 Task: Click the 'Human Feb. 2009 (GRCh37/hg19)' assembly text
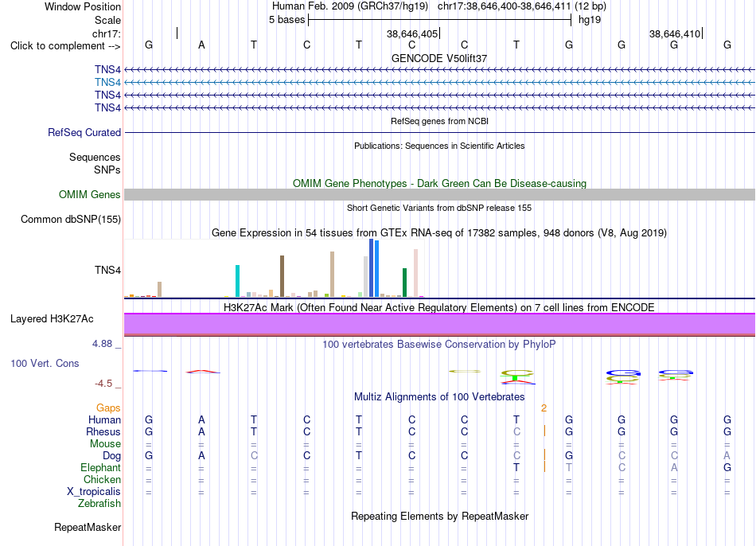350,6
